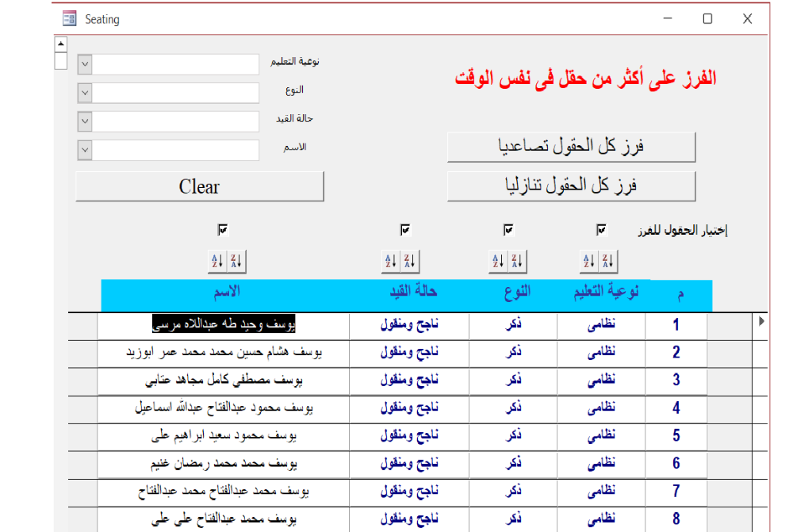Open the نوعية التعليم filter dropdown arrow
The width and height of the screenshot is (793, 532).
85,64
